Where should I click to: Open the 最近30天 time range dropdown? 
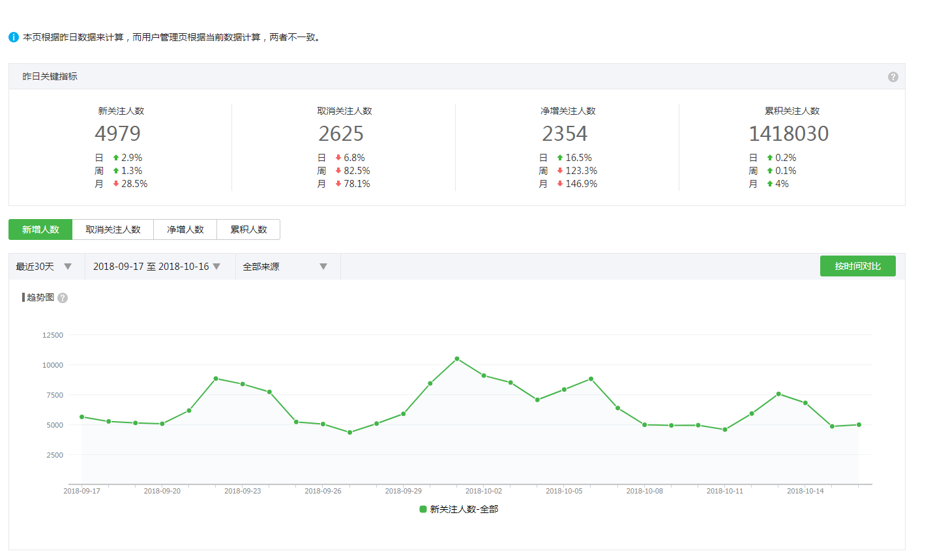(44, 267)
